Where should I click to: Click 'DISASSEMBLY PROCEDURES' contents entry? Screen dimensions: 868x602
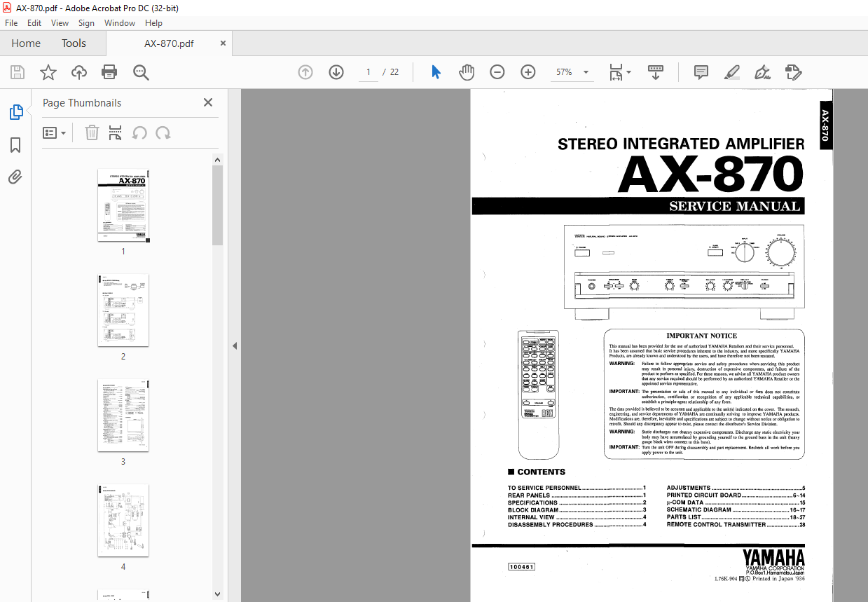coord(577,525)
